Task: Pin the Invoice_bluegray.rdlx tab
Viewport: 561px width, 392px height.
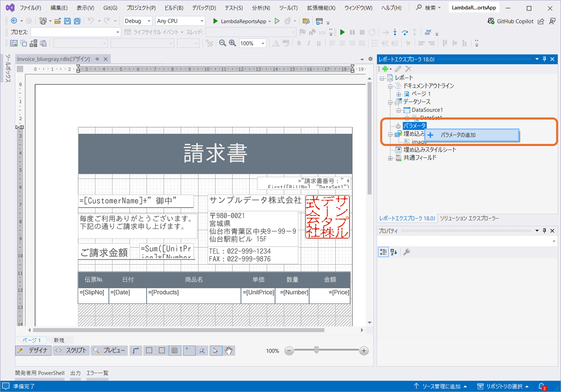Action: 97,59
